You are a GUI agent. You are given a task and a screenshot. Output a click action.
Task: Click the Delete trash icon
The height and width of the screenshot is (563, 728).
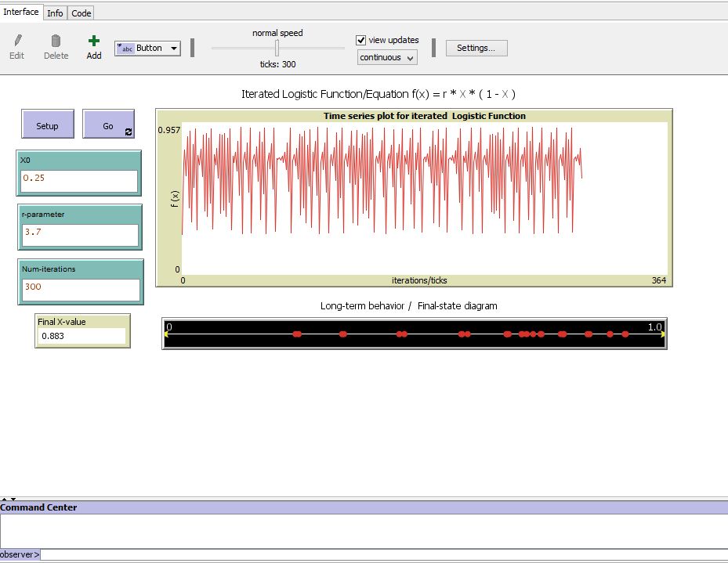[56, 41]
